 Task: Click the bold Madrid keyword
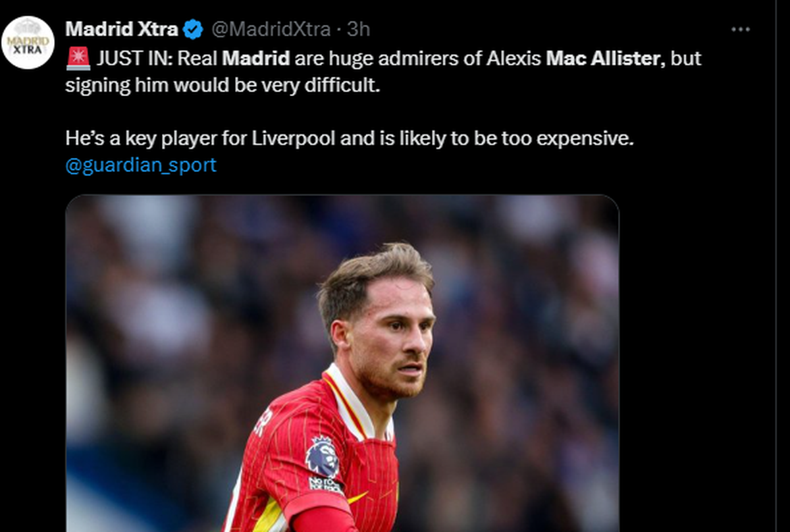(x=255, y=58)
